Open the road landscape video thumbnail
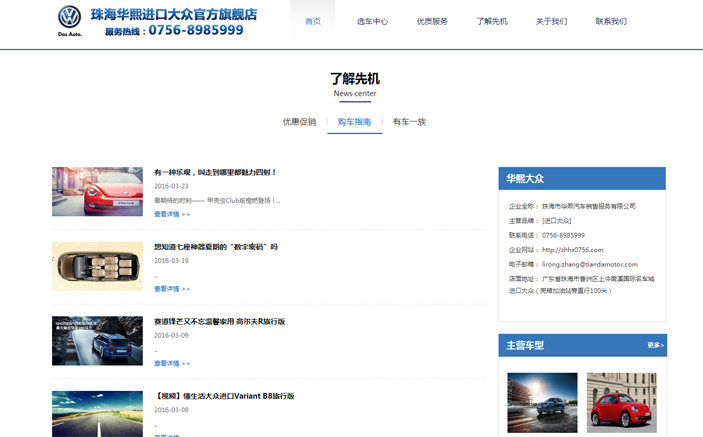The image size is (703, 437). (x=97, y=414)
